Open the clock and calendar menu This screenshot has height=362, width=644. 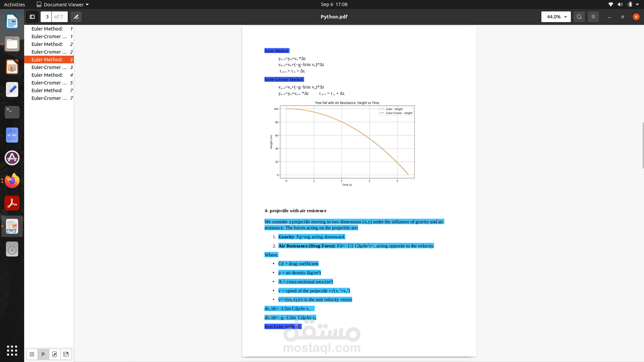[x=334, y=4]
